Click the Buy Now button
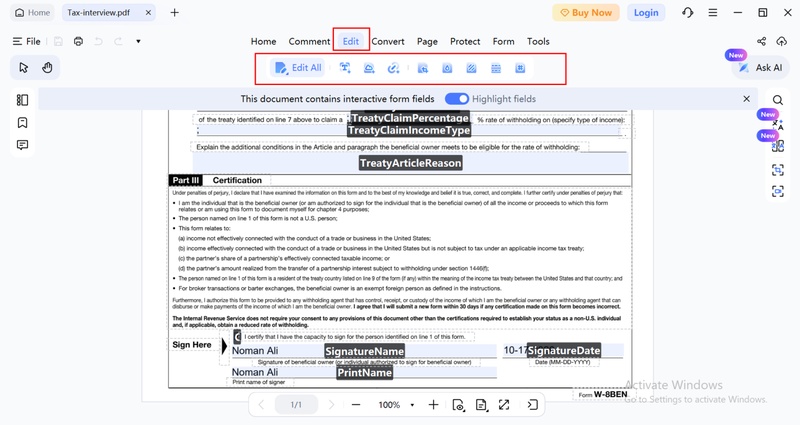This screenshot has height=425, width=800. point(586,13)
